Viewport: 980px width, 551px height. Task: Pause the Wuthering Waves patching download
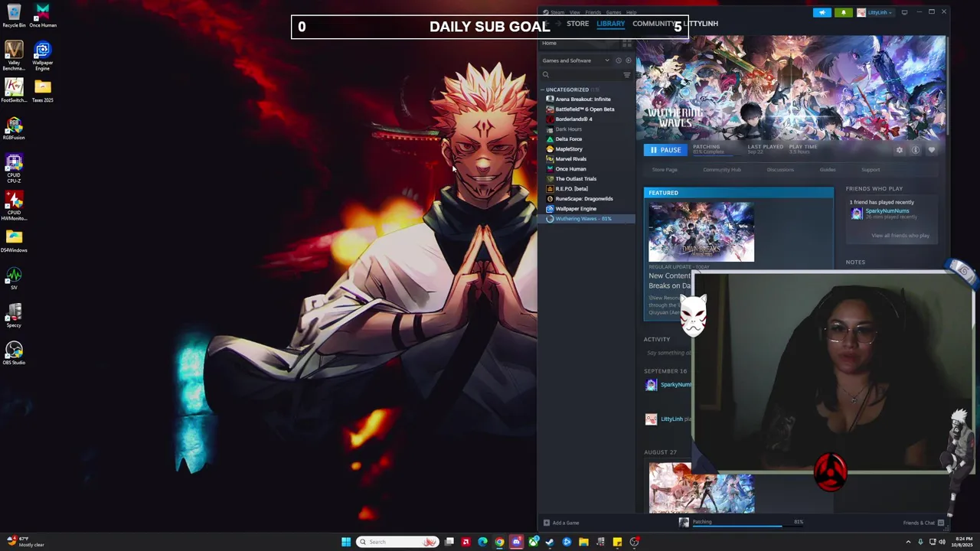(x=665, y=150)
